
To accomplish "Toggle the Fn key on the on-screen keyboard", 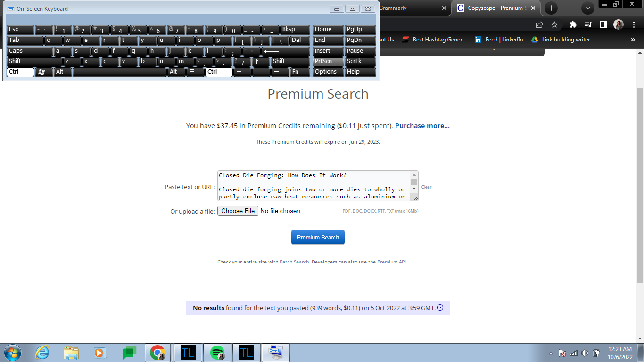I will tap(300, 72).
